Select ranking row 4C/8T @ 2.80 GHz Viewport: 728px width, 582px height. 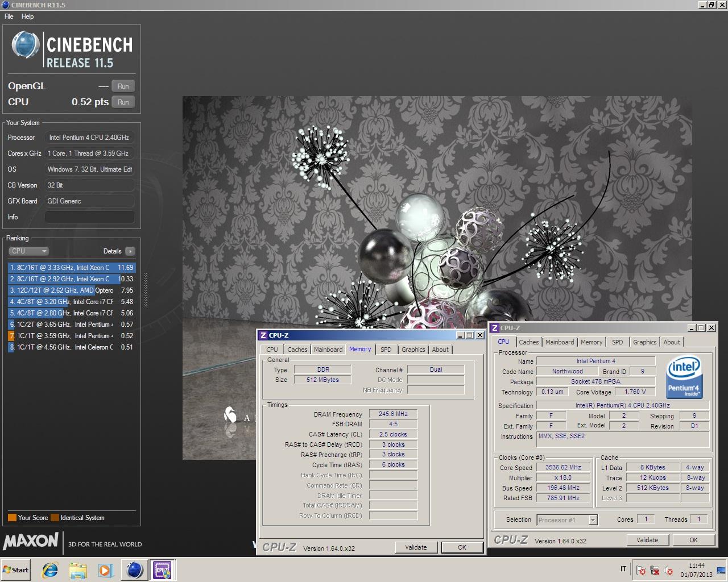(x=71, y=313)
